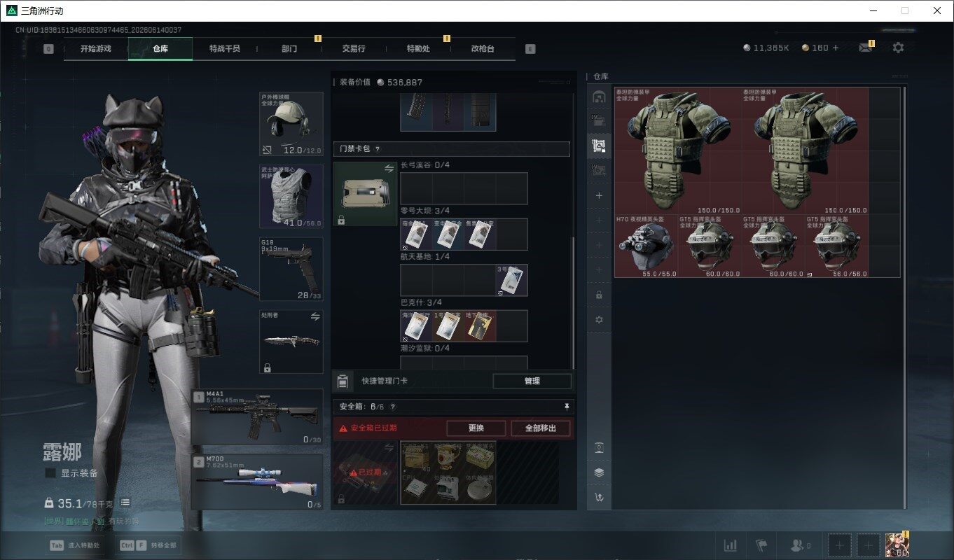Open the 改枪台 tab

click(483, 49)
